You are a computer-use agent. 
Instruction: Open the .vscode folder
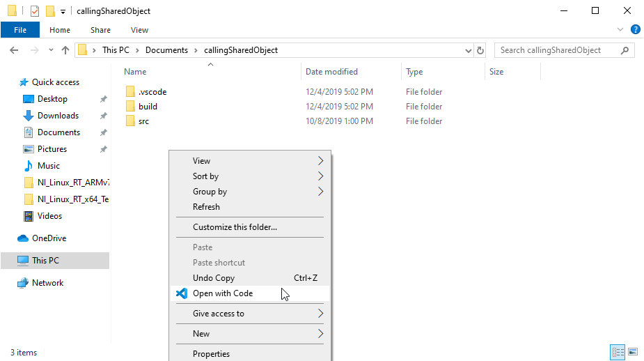coord(152,92)
